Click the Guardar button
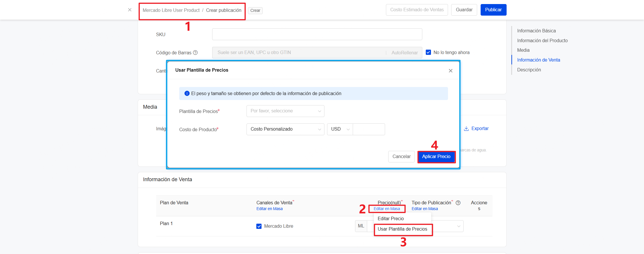 464,10
